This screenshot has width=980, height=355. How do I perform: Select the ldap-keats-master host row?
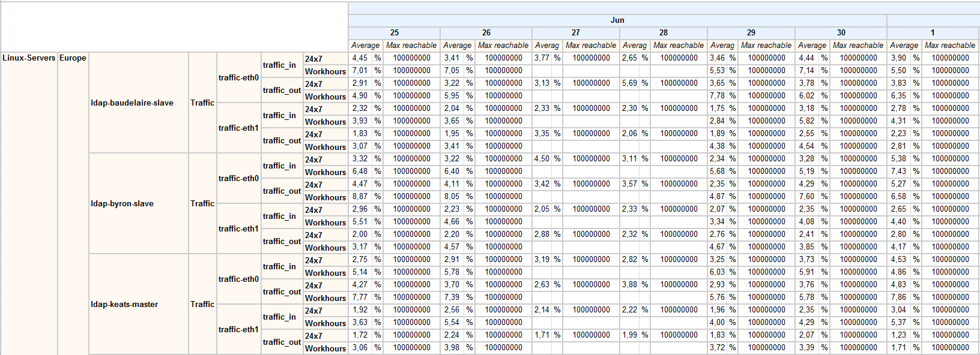(124, 305)
